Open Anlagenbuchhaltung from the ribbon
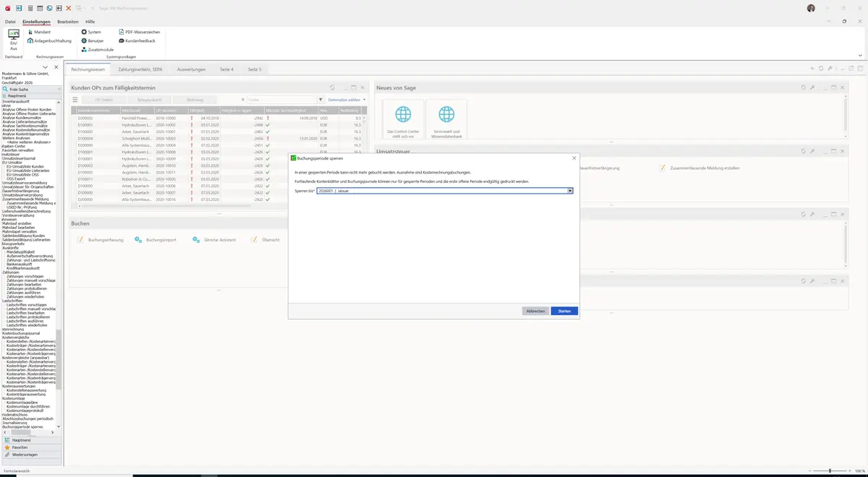 click(48, 40)
